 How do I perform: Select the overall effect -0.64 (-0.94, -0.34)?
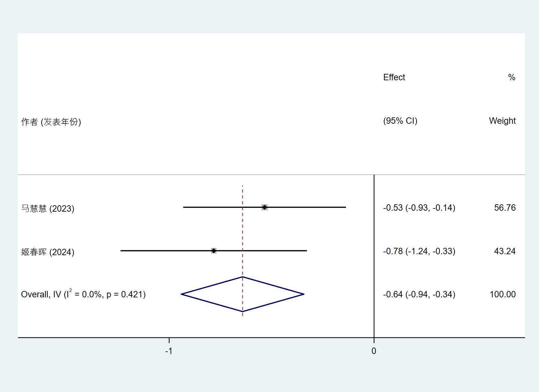pyautogui.click(x=419, y=294)
